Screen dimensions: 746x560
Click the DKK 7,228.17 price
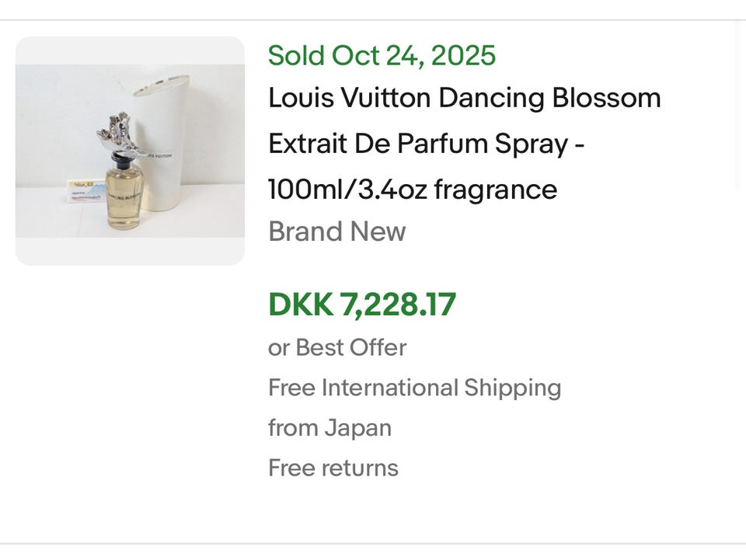362,304
